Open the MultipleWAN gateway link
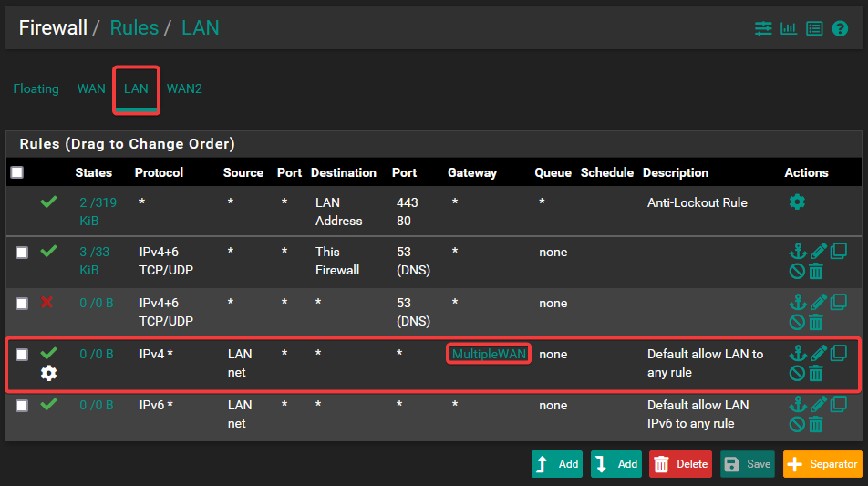Screen dimensions: 868x486 (x=490, y=354)
